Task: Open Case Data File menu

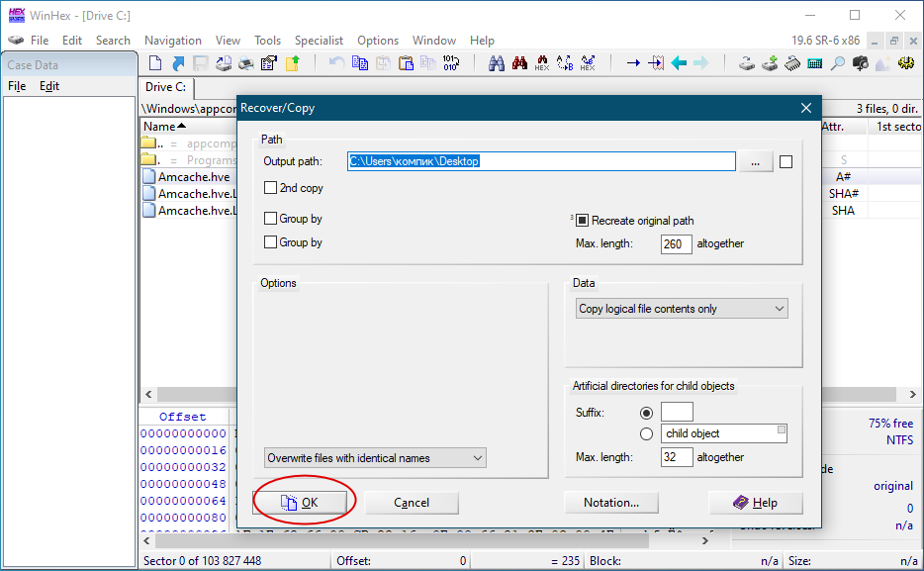Action: 17,86
